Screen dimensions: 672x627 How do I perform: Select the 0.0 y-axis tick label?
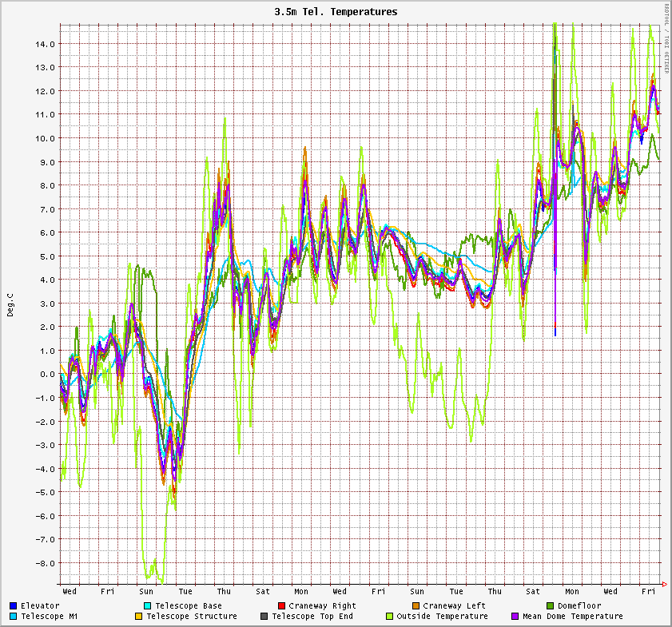click(46, 374)
